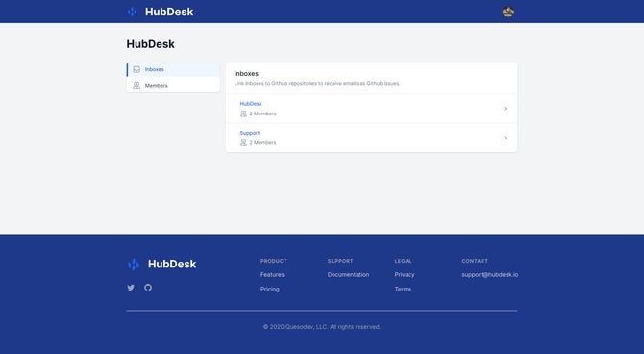The image size is (644, 354).
Task: Click "2 Members" text under HubDesk inbox
Action: [262, 114]
